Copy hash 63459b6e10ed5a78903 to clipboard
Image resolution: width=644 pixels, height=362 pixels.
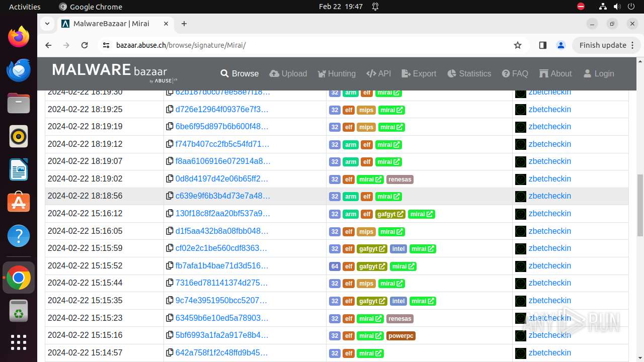point(170,318)
